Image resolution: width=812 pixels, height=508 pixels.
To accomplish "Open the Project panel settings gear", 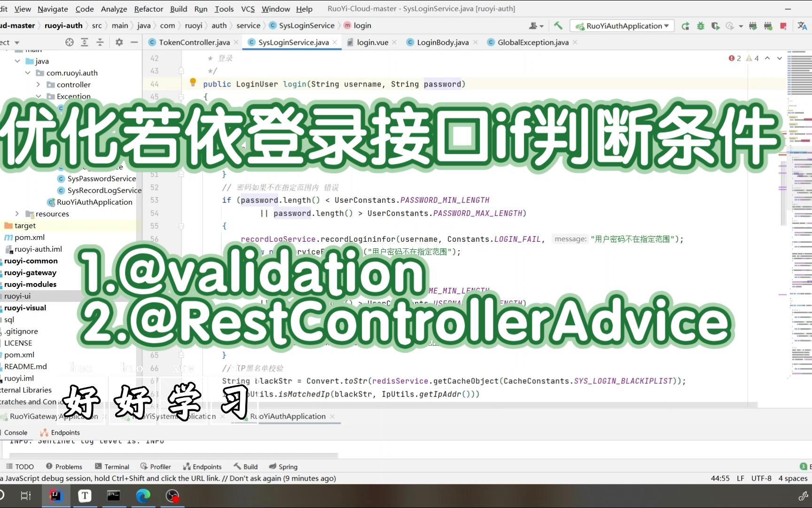I will (x=119, y=42).
